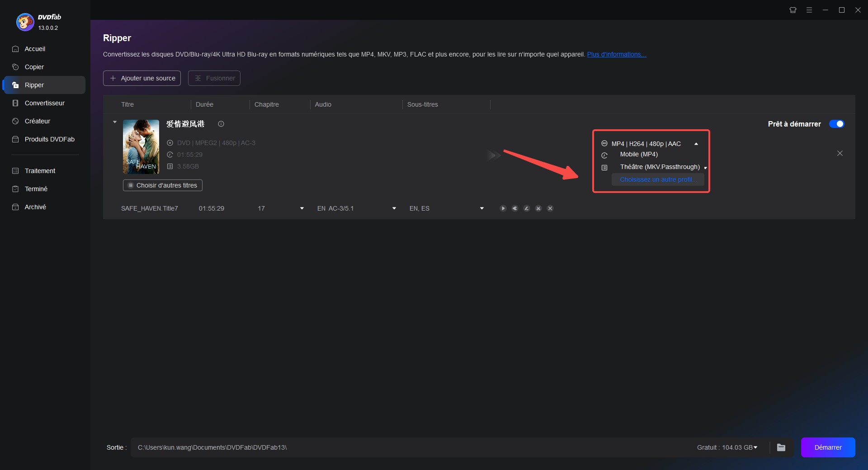Open advanced settings wrench icon

[x=515, y=208]
